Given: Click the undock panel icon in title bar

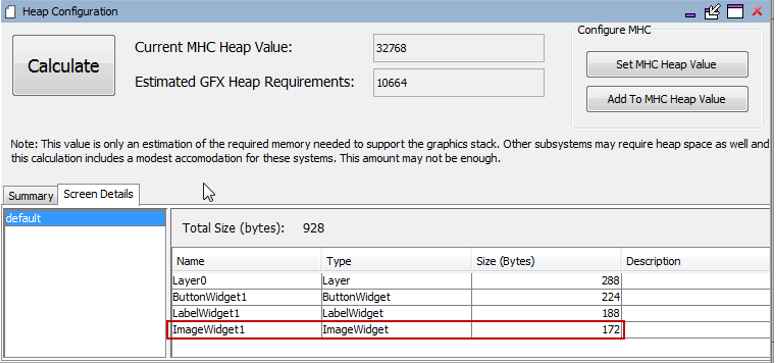Looking at the screenshot, I should (713, 11).
